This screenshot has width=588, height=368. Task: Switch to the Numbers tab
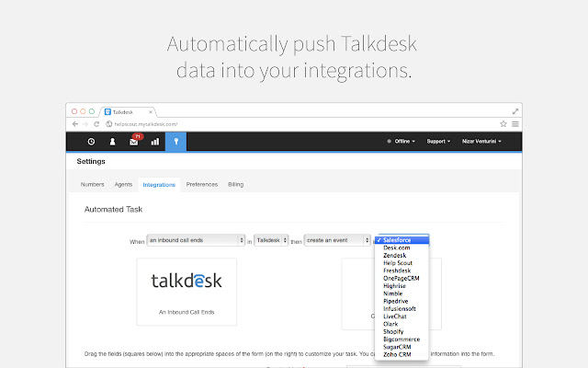point(92,184)
